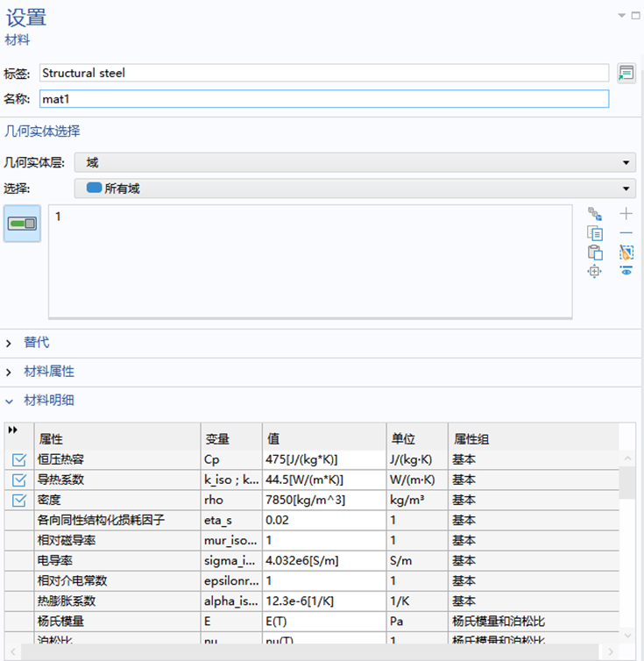Click the value cell 475[J/(kg*K)]
Viewport: 644px width, 661px height.
(324, 459)
